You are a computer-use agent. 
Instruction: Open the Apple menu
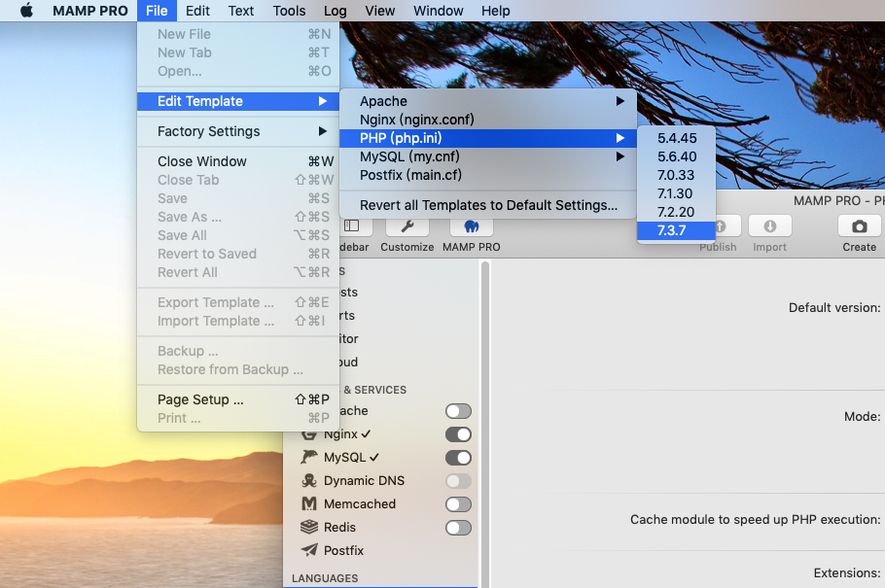26,11
